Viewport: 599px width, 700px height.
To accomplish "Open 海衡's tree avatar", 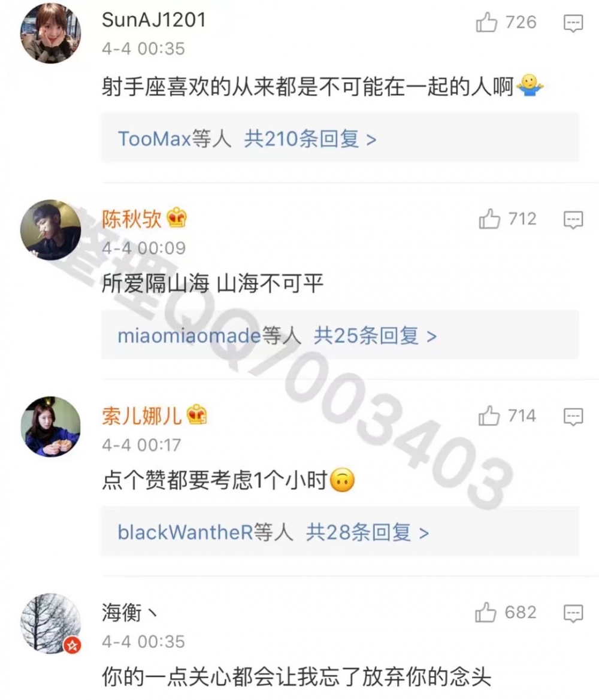I will click(50, 623).
